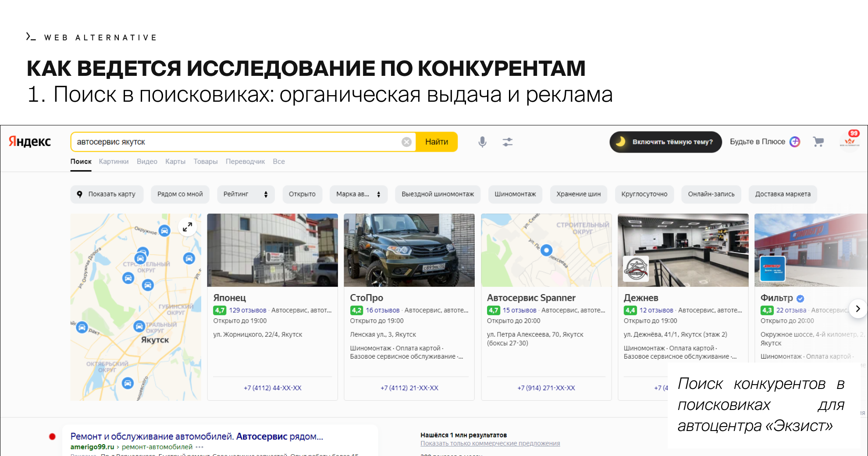Open 16 отзывов for СтоПро

[383, 310]
